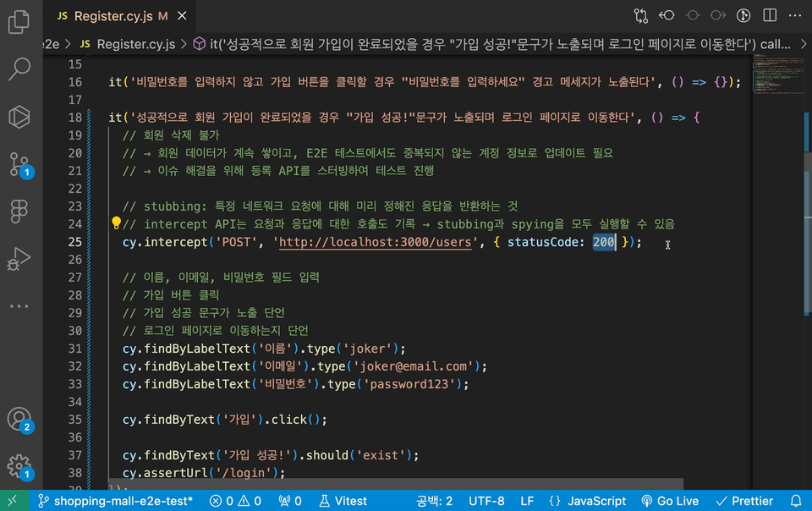The height and width of the screenshot is (511, 812).
Task: Go to next change arrow icon
Action: click(718, 15)
